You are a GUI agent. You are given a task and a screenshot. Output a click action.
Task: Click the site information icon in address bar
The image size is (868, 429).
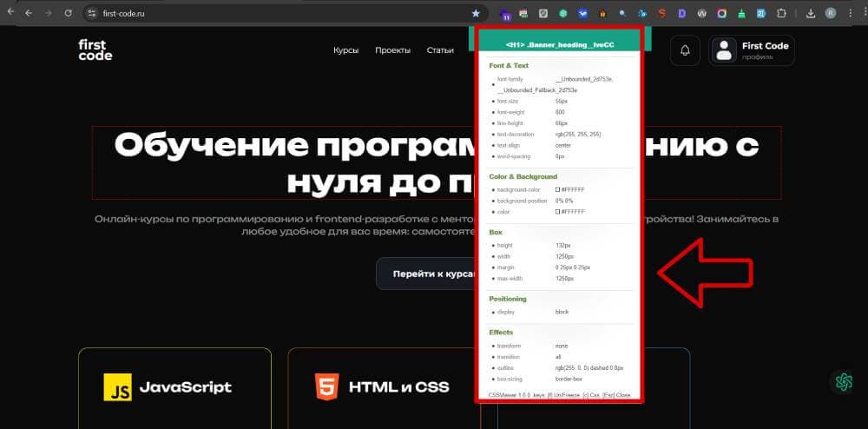(93, 14)
